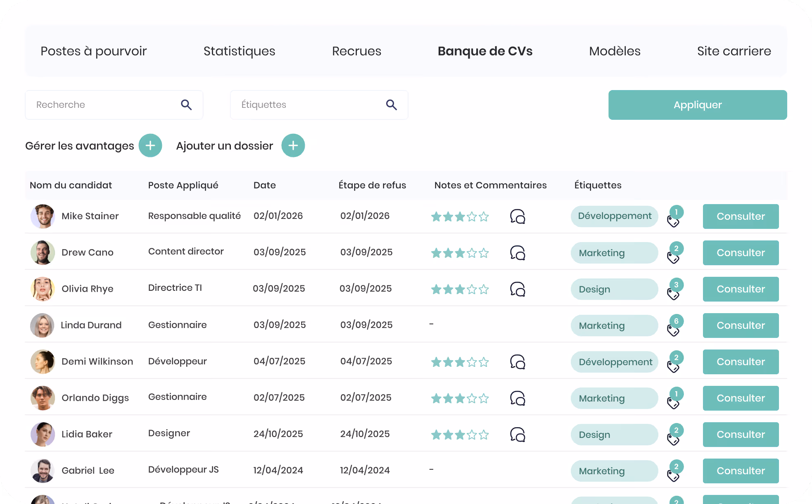
Task: Focus the Étiquettes filter field
Action: tap(319, 105)
